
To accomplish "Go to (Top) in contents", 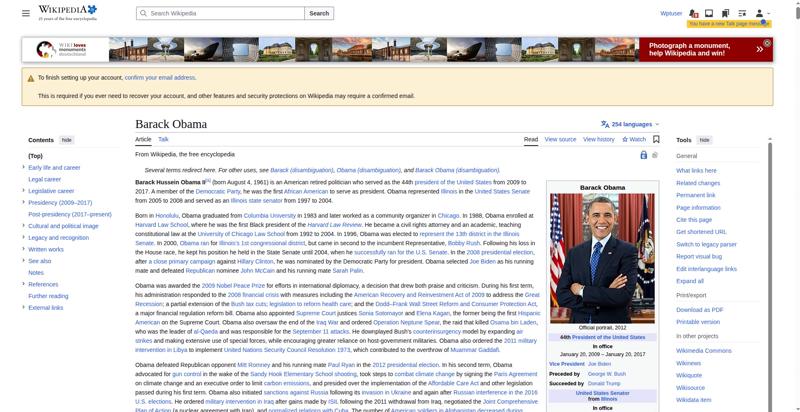I will (x=35, y=156).
